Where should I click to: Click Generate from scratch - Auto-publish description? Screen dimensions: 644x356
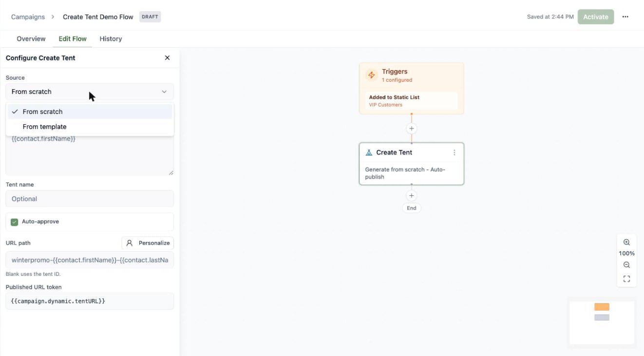tap(405, 173)
